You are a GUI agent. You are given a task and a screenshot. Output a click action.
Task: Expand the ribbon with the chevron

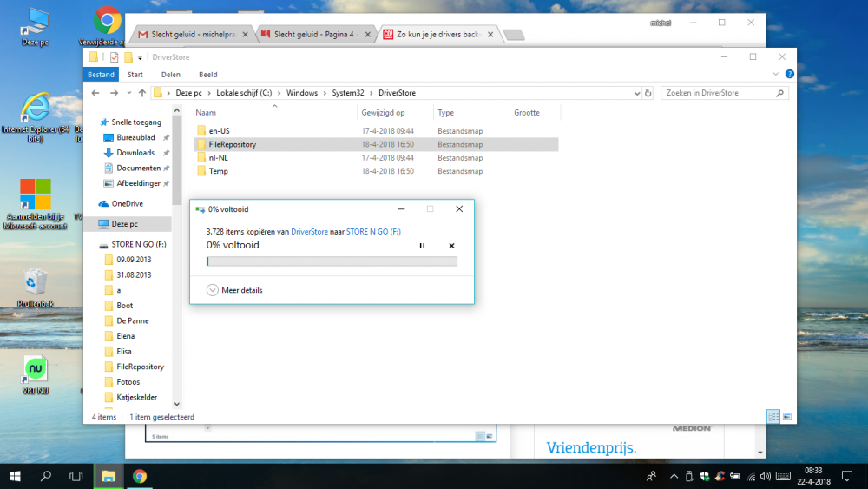point(775,74)
